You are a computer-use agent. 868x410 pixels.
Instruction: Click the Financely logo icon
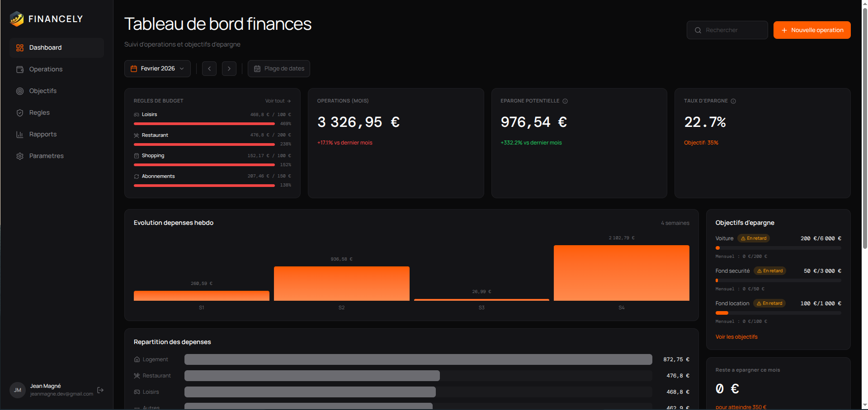(17, 19)
